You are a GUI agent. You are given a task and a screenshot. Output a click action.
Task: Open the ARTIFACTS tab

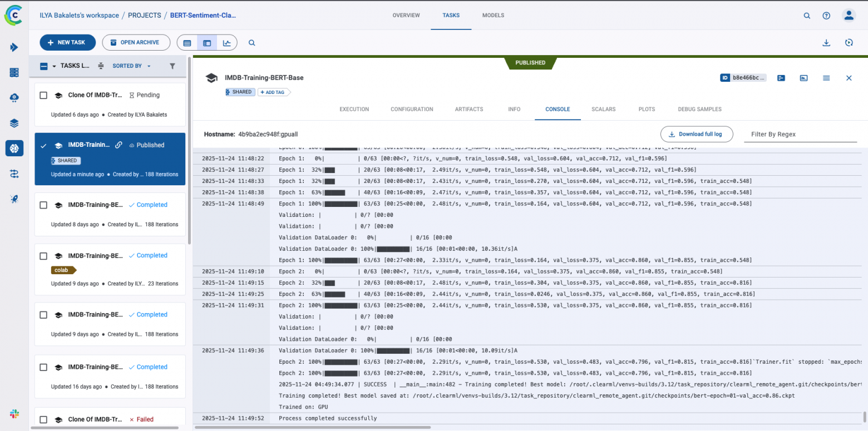(x=469, y=109)
